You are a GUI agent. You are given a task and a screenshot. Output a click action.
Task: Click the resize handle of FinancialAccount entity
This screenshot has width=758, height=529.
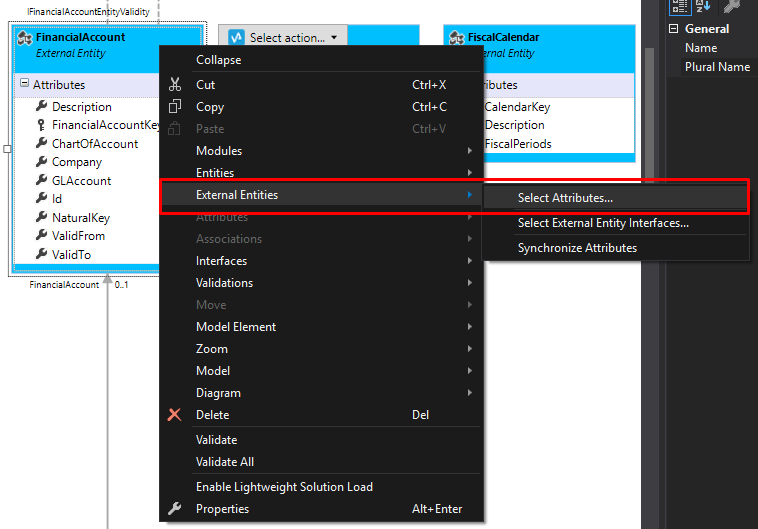[x=7, y=149]
